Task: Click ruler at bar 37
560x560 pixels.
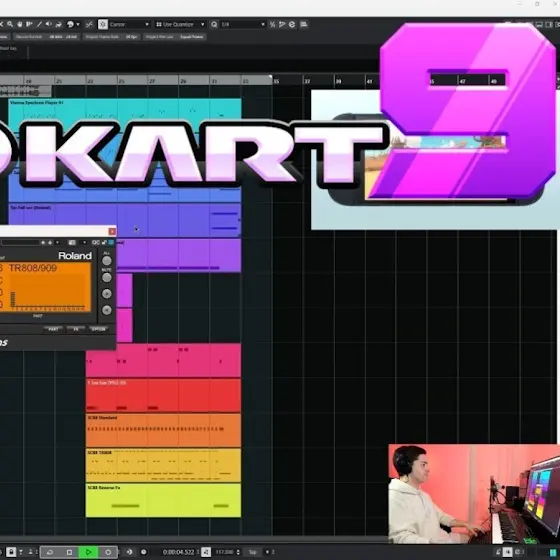Action: pyautogui.click(x=307, y=81)
